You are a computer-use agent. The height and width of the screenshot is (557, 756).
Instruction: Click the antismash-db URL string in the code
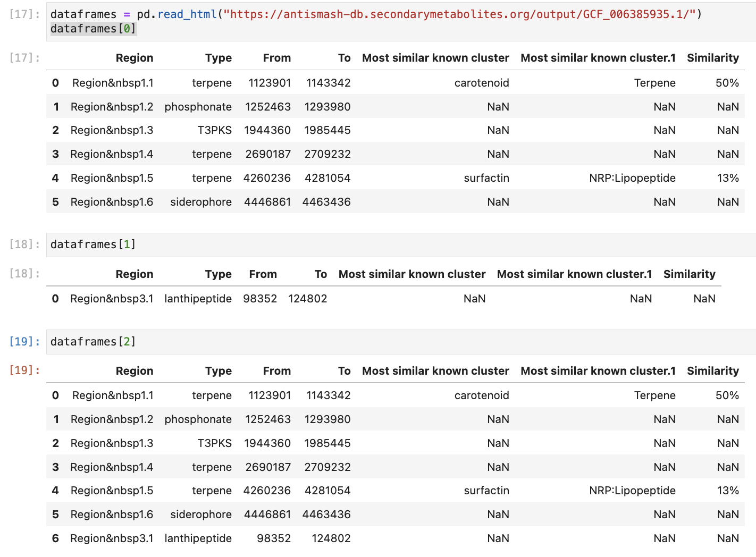tap(460, 14)
